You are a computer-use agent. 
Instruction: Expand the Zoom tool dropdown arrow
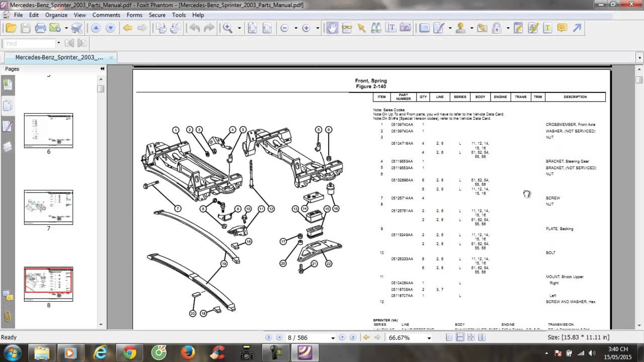click(x=239, y=28)
